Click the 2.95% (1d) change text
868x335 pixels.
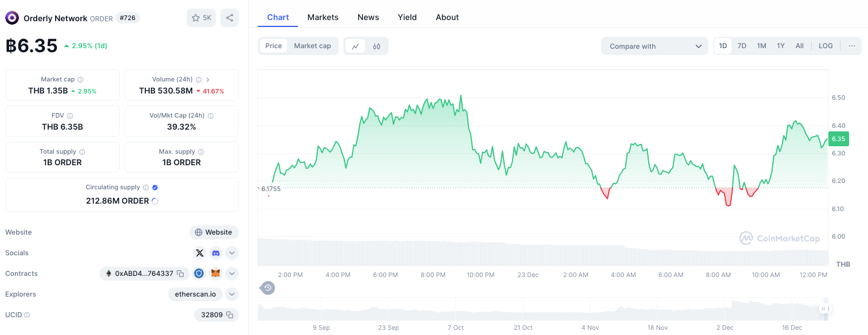(90, 46)
